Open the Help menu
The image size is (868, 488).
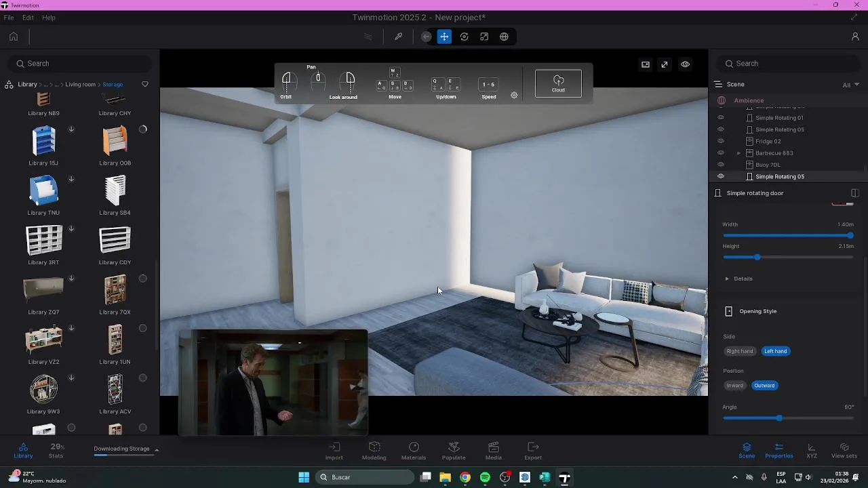coord(49,18)
